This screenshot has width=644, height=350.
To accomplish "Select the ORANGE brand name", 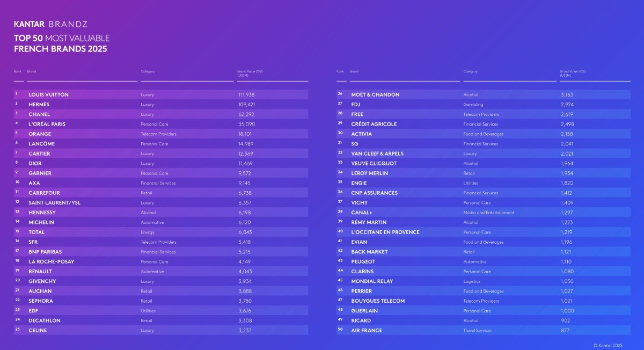I will [x=40, y=134].
